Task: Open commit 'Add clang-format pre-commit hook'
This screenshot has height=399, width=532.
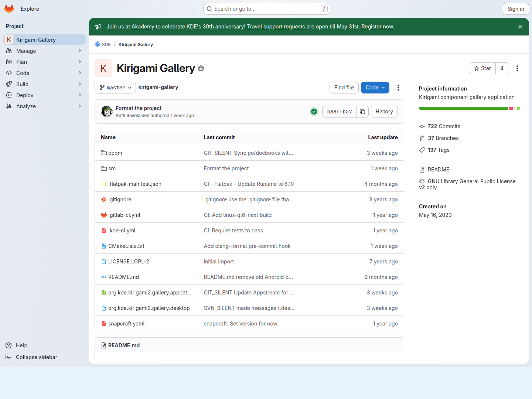Action: tap(247, 246)
